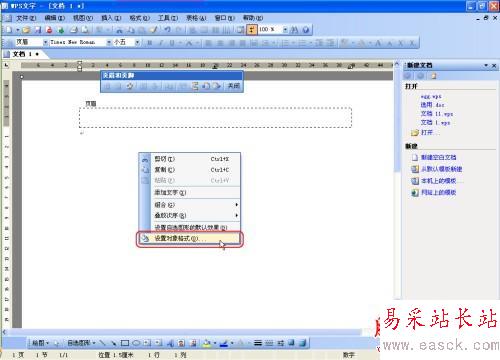500x360 pixels.
Task: Close the 新建文档 task pane
Action: pos(494,66)
